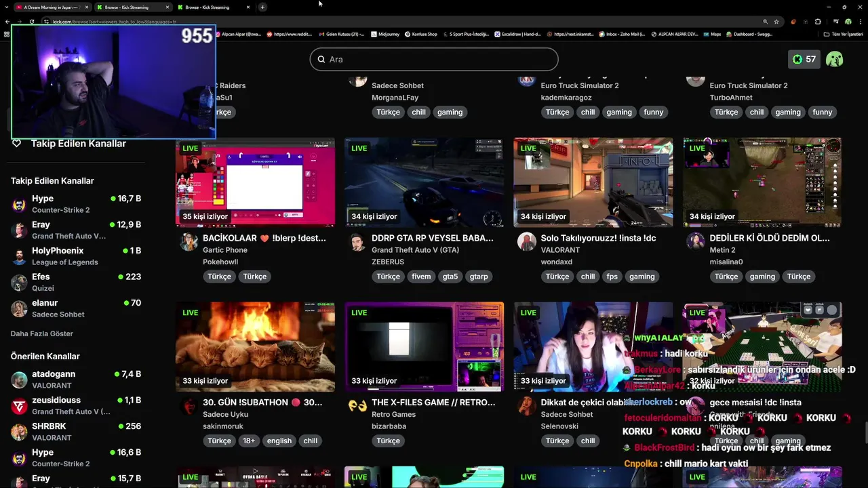Reload the page with browser refresh icon
Viewport: 868px width, 488px height.
32,22
